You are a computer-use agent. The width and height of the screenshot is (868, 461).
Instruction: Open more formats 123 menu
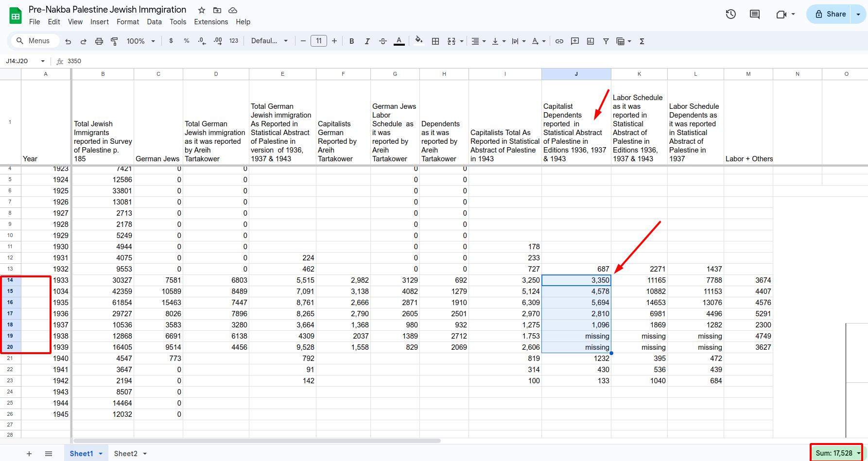pos(234,41)
